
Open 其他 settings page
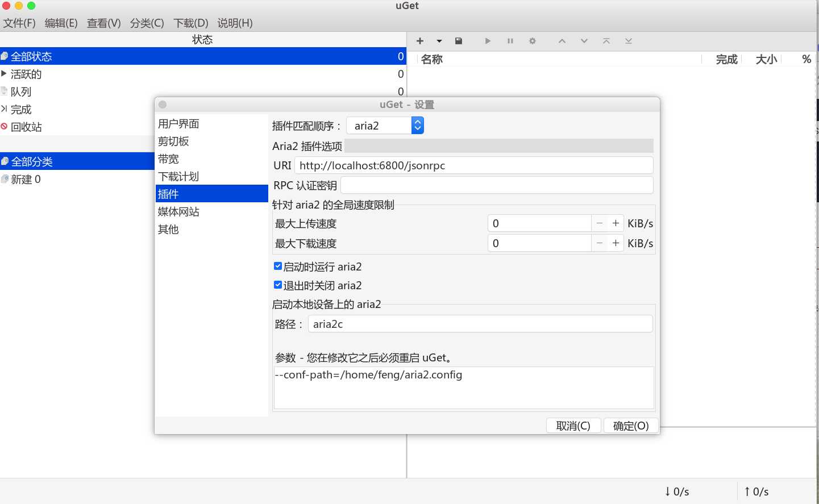pos(212,230)
